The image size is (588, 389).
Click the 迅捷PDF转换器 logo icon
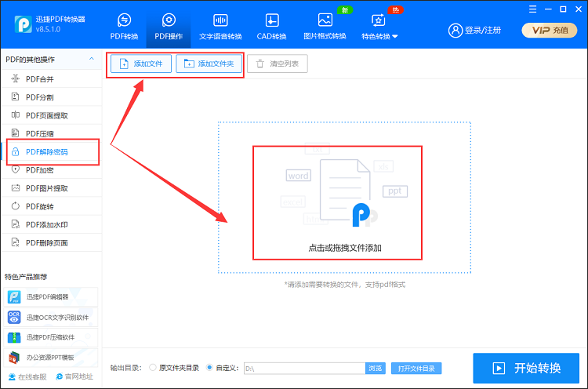coord(24,24)
